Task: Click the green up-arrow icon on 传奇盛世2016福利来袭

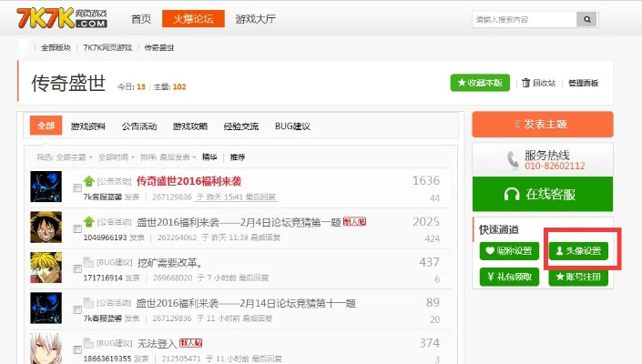Action: pos(89,181)
